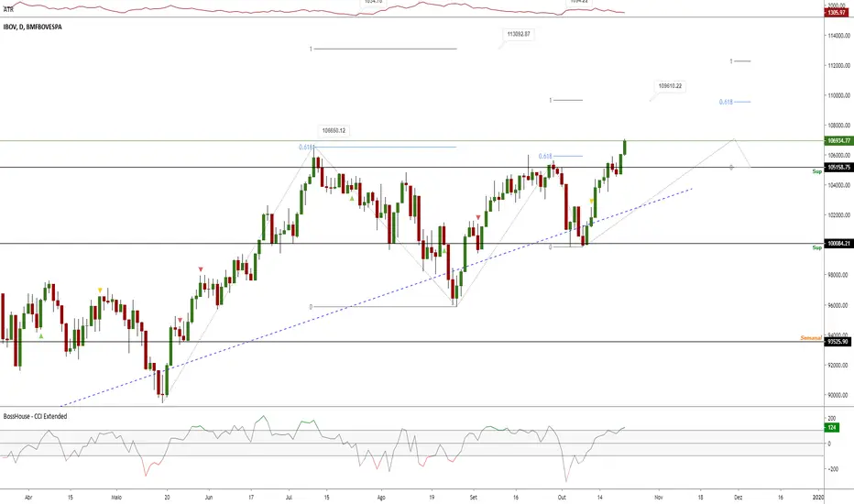Click the orange Semanal line label
The width and height of the screenshot is (854, 504).
pyautogui.click(x=811, y=338)
